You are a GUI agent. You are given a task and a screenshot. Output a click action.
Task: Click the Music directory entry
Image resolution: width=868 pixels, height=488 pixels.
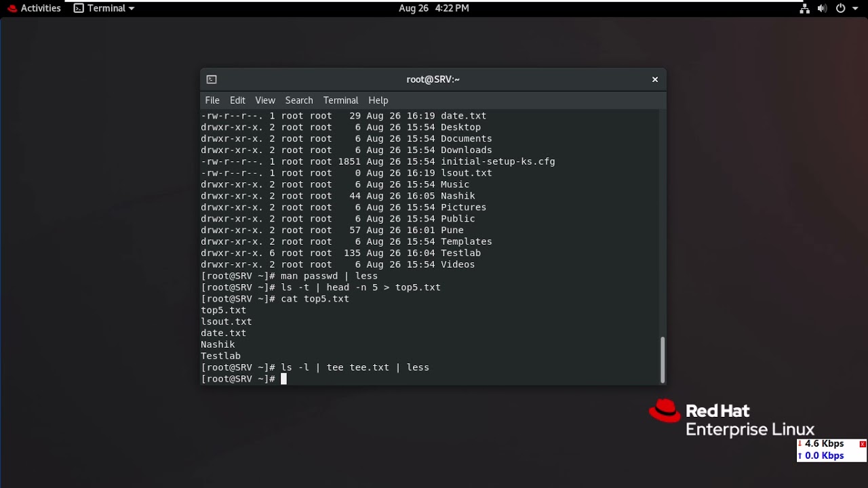(455, 184)
